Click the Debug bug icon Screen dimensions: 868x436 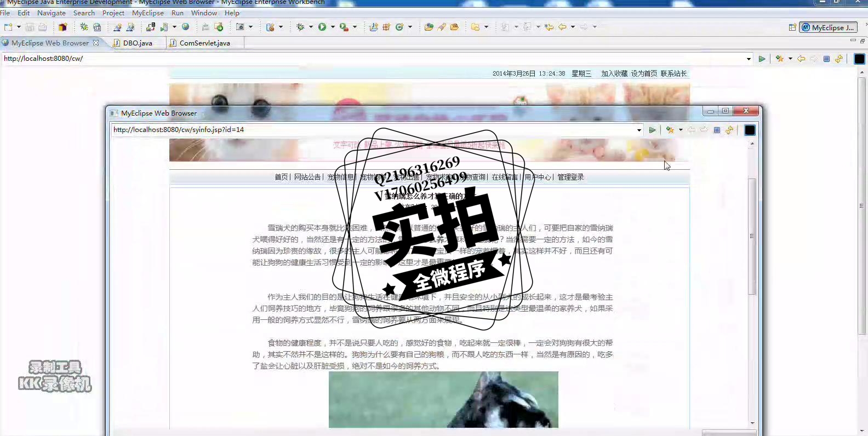[x=300, y=27]
